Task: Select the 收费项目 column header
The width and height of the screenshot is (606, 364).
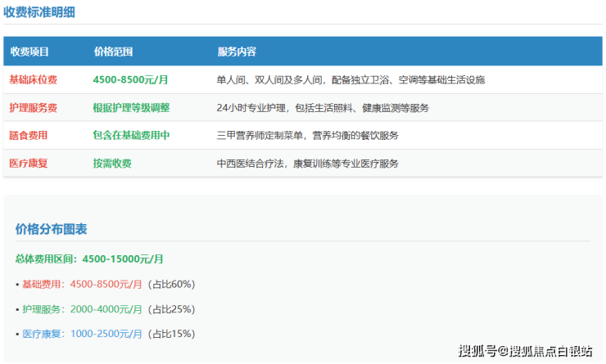Action: point(30,52)
